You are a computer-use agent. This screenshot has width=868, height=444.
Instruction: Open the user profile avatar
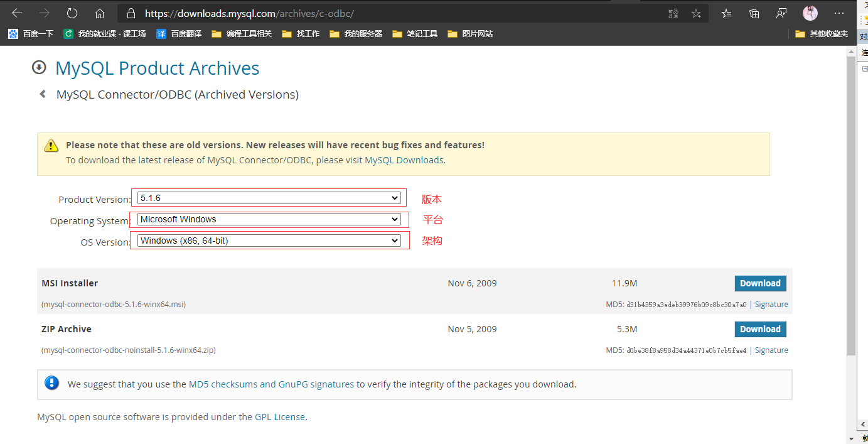point(810,13)
